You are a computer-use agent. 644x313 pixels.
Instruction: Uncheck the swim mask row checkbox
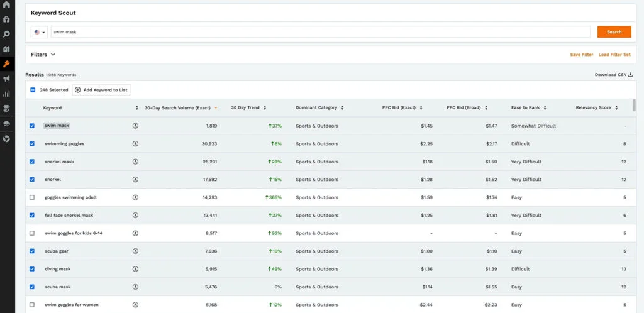tap(32, 126)
